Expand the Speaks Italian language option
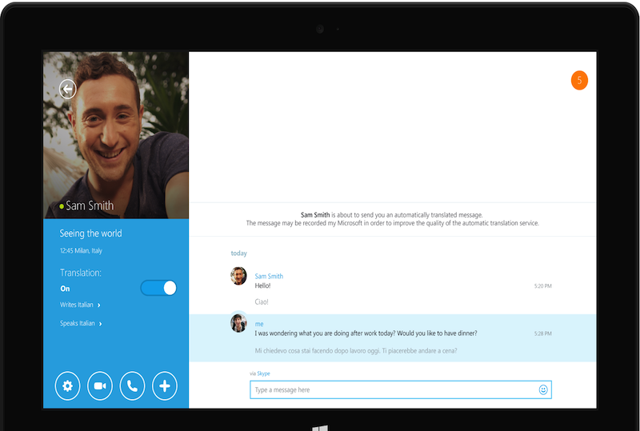This screenshot has height=431, width=640. tap(81, 323)
